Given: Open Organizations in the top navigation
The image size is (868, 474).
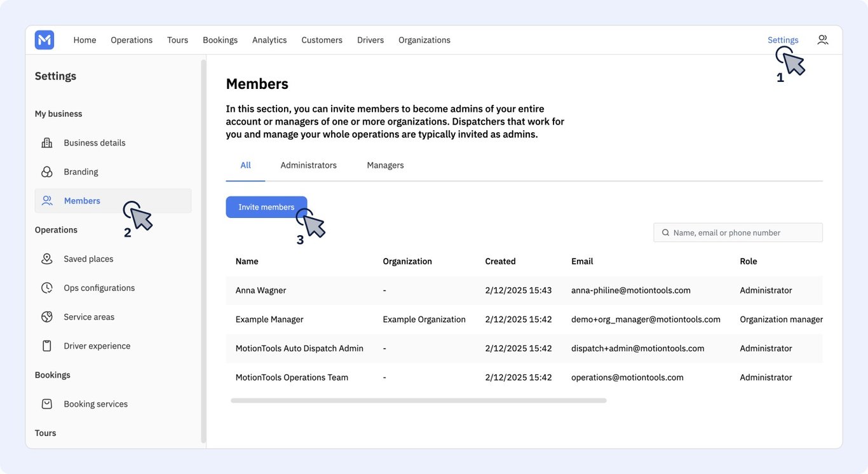Looking at the screenshot, I should pyautogui.click(x=424, y=40).
